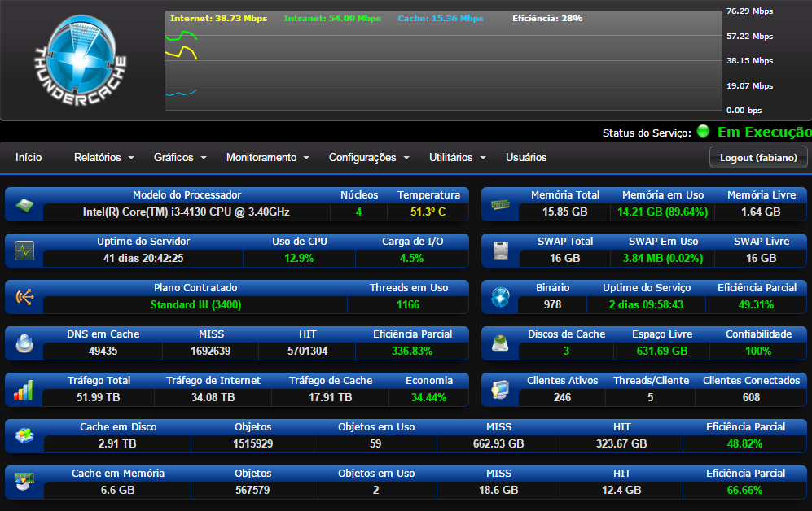Click the Intranet: 54.09 Mbps legend
The height and width of the screenshot is (511, 812).
[332, 18]
